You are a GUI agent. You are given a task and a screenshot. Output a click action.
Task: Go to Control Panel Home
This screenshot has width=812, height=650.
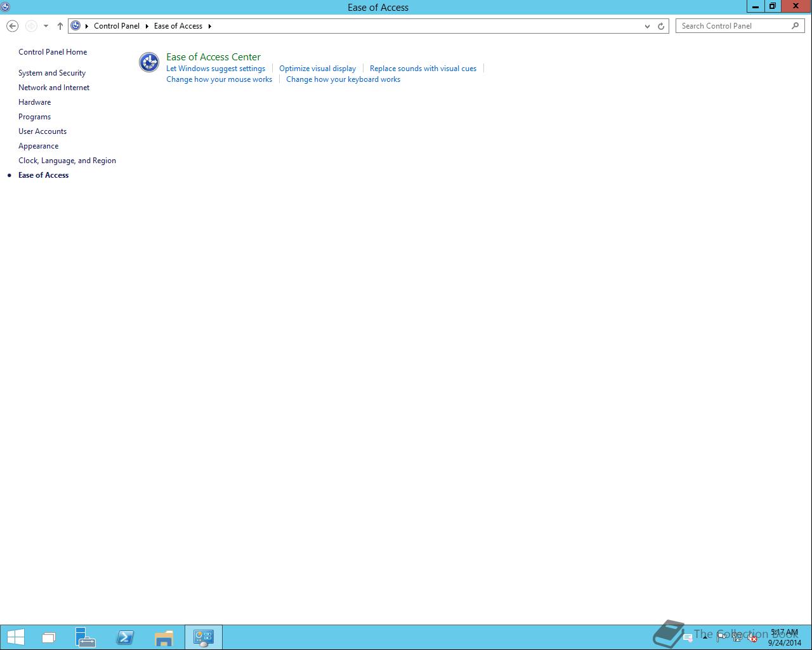[53, 52]
